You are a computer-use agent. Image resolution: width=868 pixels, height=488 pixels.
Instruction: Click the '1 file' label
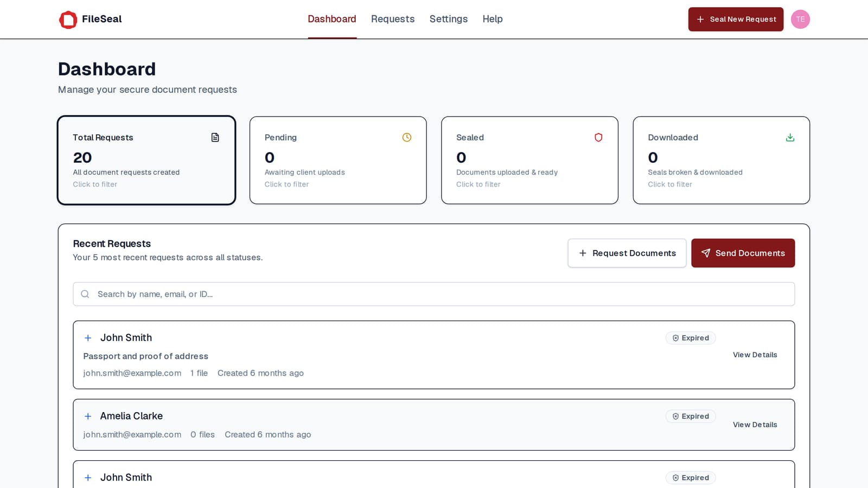point(199,373)
